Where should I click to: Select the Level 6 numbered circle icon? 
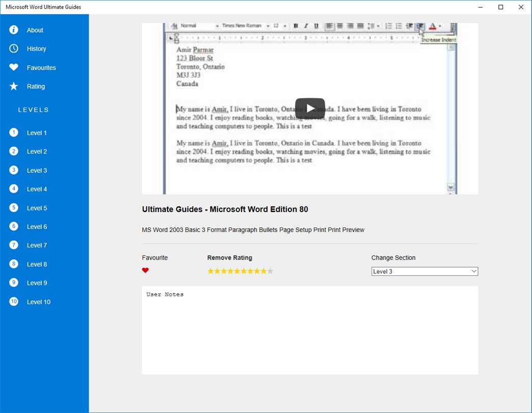tap(14, 226)
